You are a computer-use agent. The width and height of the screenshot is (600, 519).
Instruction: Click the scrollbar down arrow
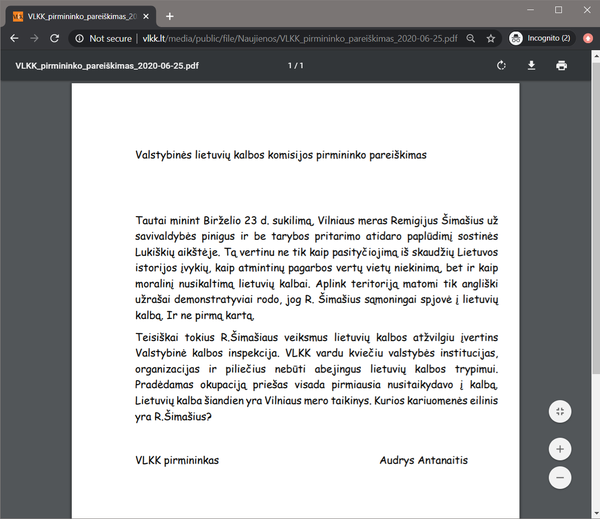click(x=593, y=512)
